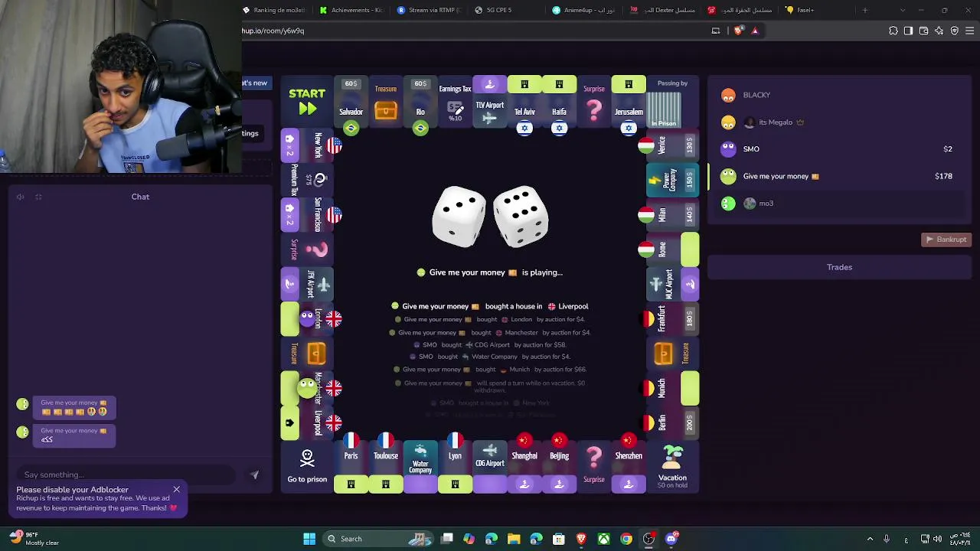Send the chat message with paper-plane icon
The height and width of the screenshot is (551, 980).
[x=255, y=474]
